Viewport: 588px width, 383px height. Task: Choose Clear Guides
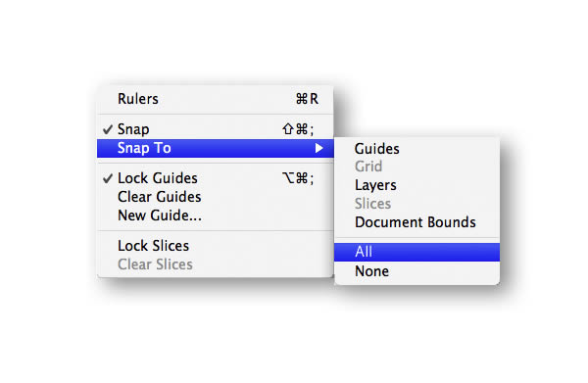coord(160,197)
